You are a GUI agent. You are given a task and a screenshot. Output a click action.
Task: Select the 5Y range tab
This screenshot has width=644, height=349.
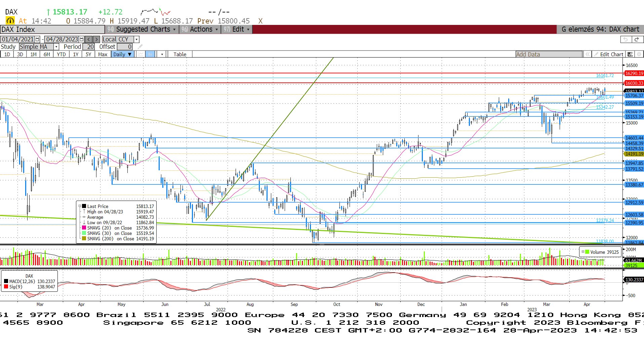88,54
